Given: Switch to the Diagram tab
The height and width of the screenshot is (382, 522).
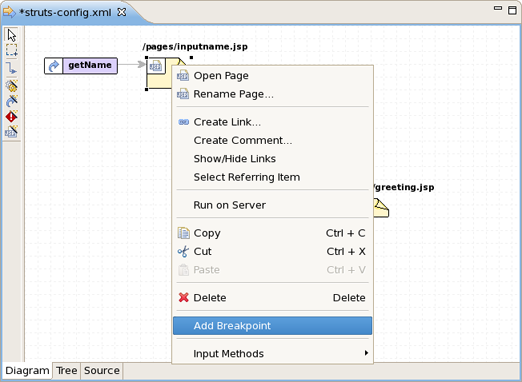Looking at the screenshot, I should point(27,371).
